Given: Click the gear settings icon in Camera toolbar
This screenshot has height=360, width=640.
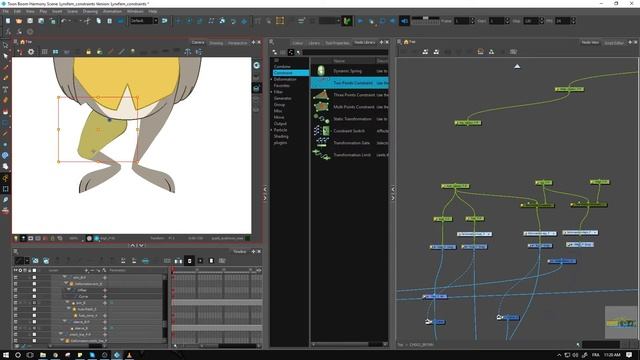Looking at the screenshot, I should tap(31, 52).
